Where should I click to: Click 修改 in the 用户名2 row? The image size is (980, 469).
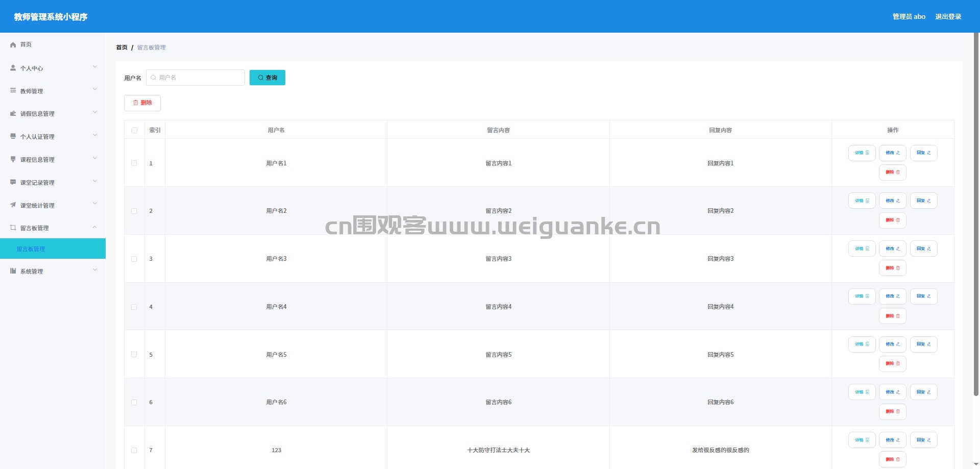tap(892, 201)
